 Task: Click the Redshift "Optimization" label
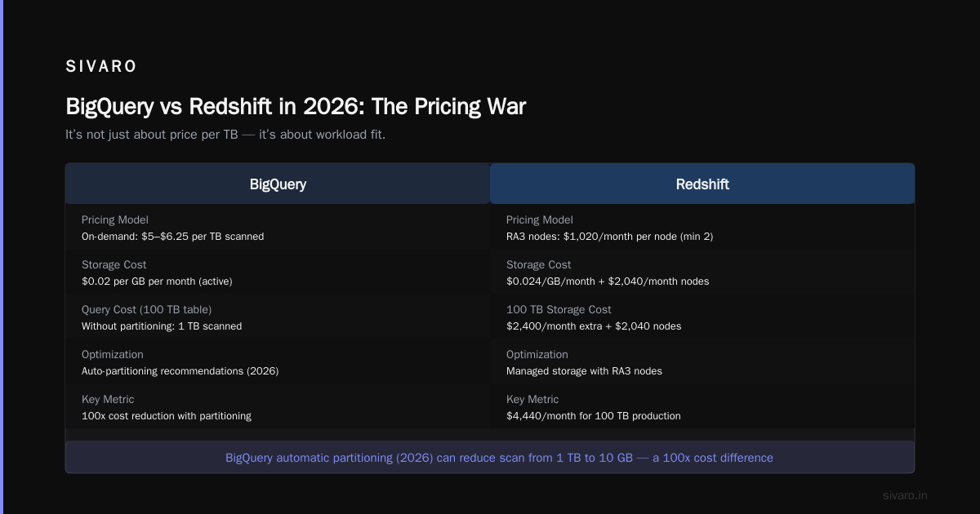pyautogui.click(x=537, y=354)
